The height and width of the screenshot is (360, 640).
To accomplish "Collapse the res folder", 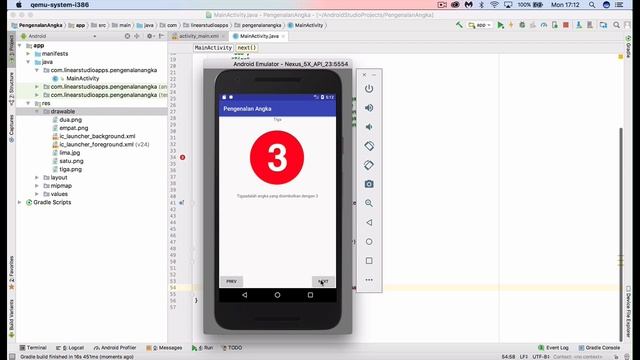I will (x=28, y=103).
